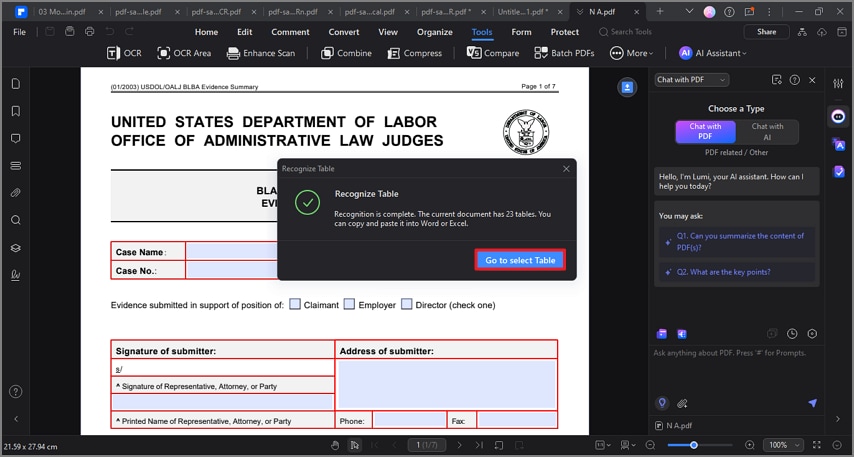Open the tab list chevron dropdown
This screenshot has width=854, height=457.
(689, 11)
